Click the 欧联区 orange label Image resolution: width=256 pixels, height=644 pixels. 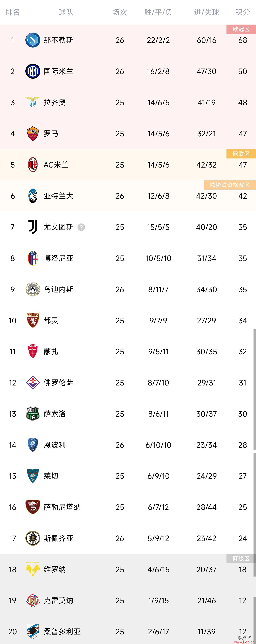241,154
